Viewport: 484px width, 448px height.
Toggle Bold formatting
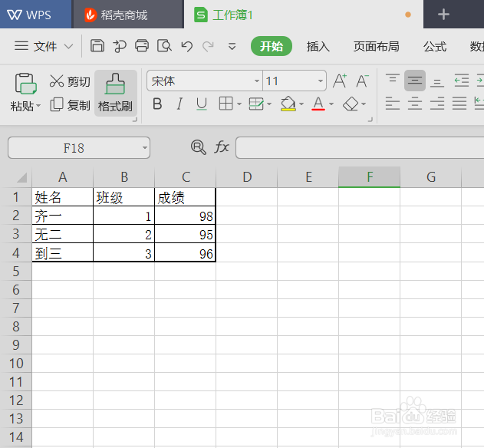pyautogui.click(x=157, y=104)
